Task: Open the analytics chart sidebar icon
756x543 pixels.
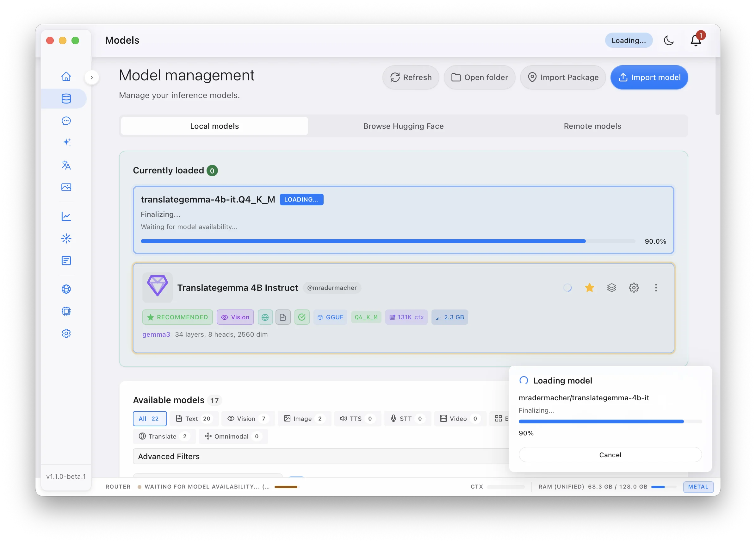Action: [66, 216]
